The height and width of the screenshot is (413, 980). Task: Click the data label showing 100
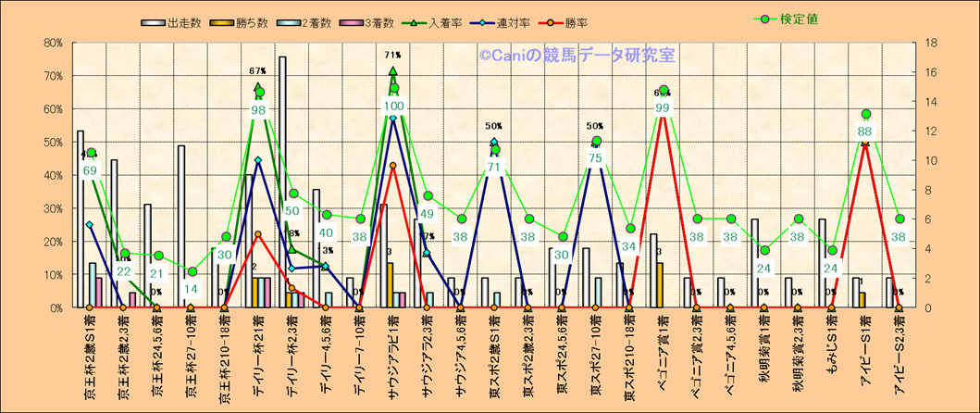coord(393,106)
